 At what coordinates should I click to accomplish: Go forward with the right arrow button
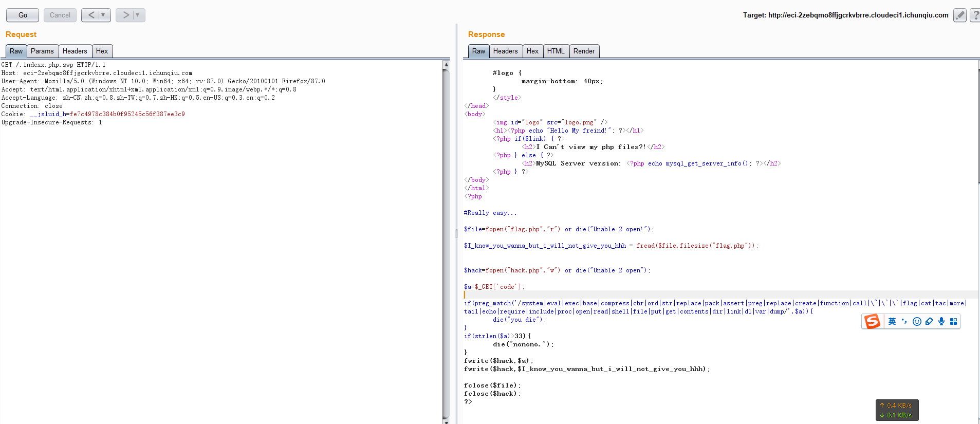[x=125, y=15]
